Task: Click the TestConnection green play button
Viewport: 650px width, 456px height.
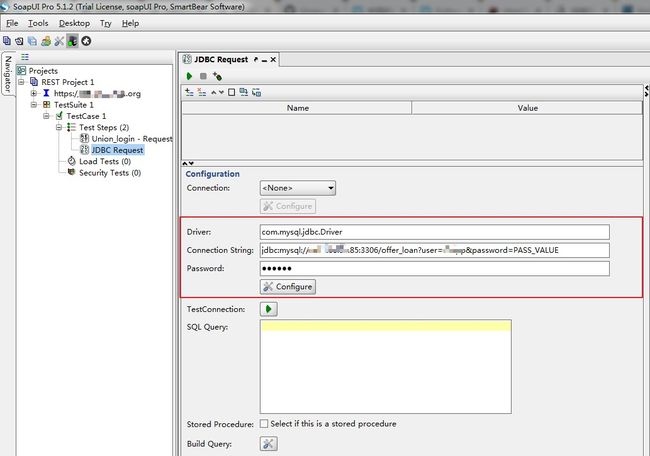Action: (x=269, y=309)
